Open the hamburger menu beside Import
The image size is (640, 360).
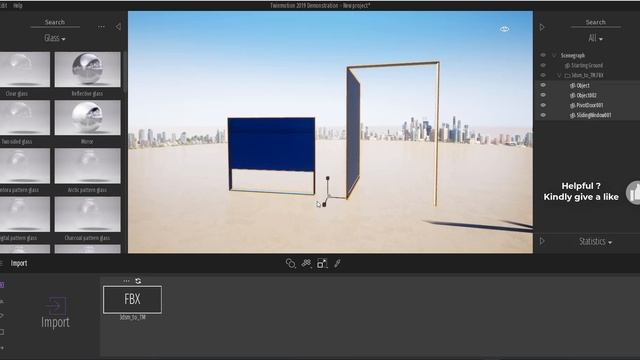(x=2, y=263)
